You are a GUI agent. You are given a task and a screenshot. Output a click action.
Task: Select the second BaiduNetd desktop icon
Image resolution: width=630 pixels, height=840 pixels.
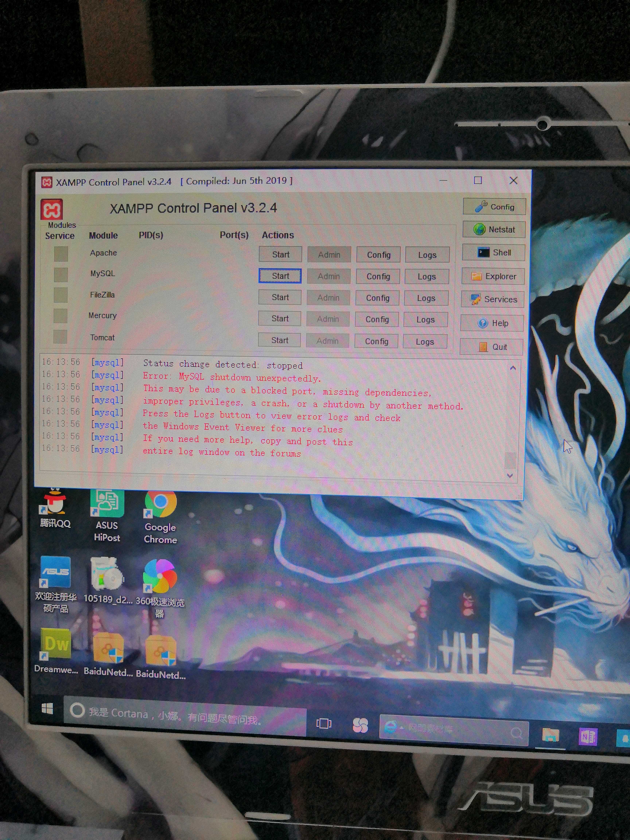point(161,657)
